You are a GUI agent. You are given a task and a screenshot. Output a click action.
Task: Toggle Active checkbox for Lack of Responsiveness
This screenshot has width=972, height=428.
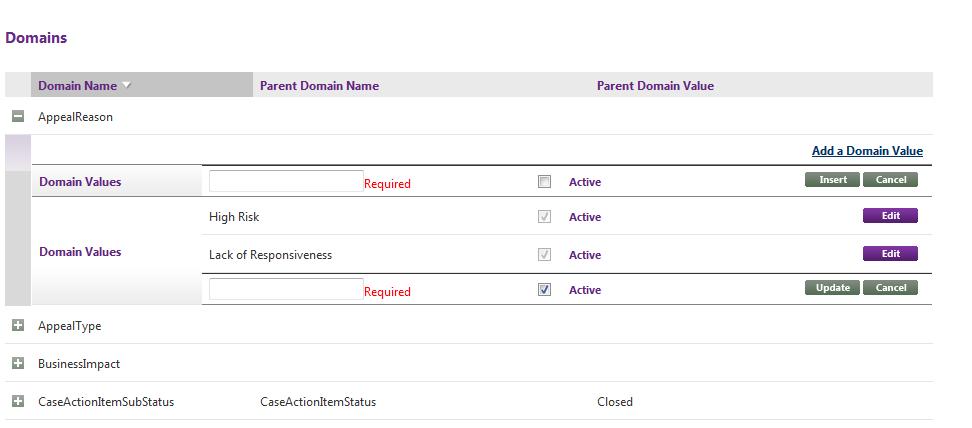[x=544, y=255]
